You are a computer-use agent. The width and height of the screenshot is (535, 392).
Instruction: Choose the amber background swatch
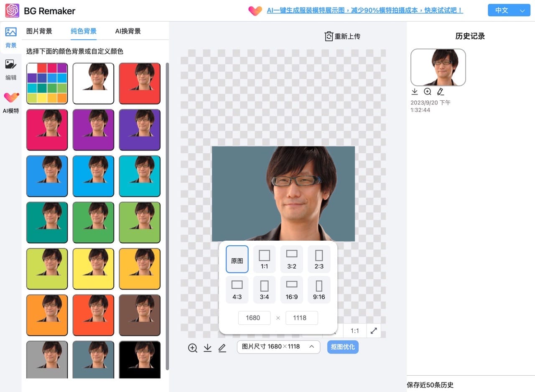tap(140, 269)
